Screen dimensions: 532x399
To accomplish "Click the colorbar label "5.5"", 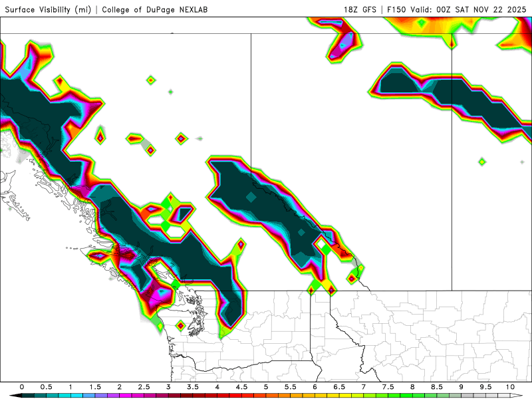I will point(291,387).
